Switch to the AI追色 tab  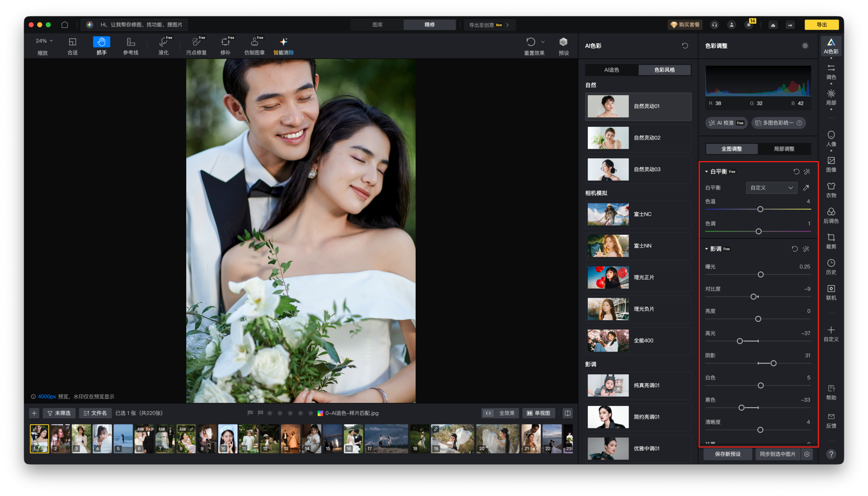coord(611,70)
